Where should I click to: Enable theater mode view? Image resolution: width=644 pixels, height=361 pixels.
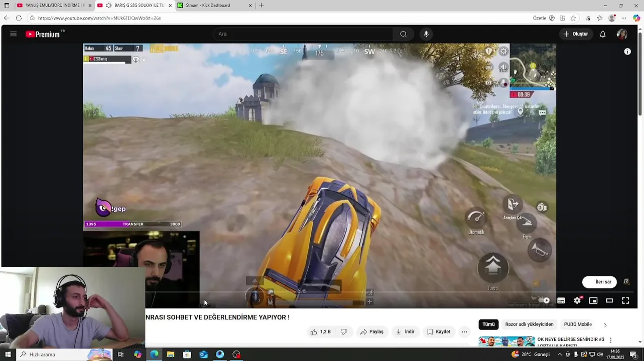pos(609,301)
